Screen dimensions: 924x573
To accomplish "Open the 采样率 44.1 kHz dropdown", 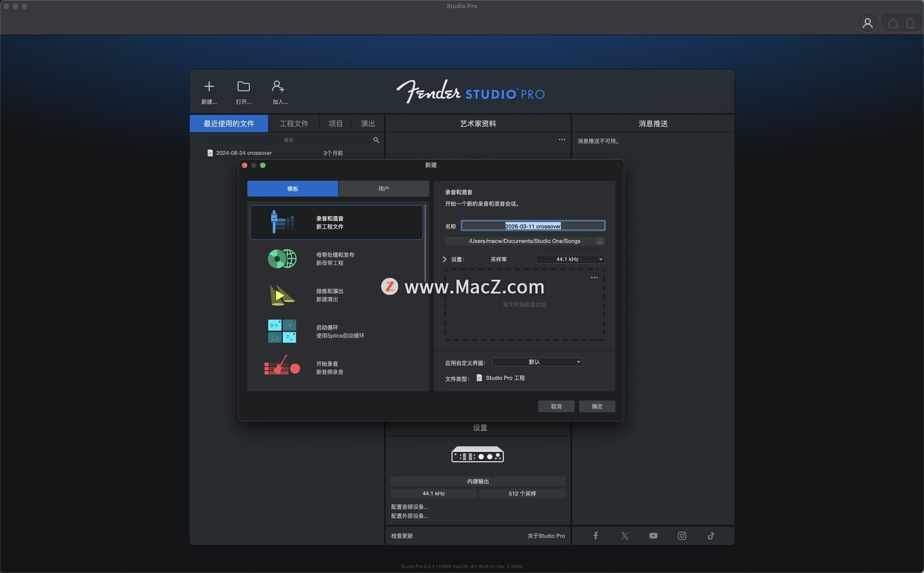I will tap(570, 259).
